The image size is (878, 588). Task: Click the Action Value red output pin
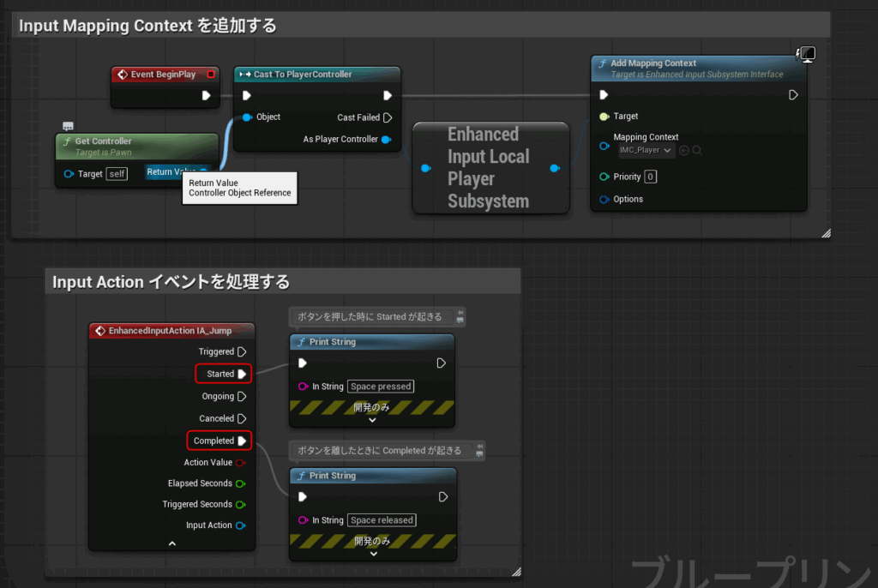[x=241, y=463]
